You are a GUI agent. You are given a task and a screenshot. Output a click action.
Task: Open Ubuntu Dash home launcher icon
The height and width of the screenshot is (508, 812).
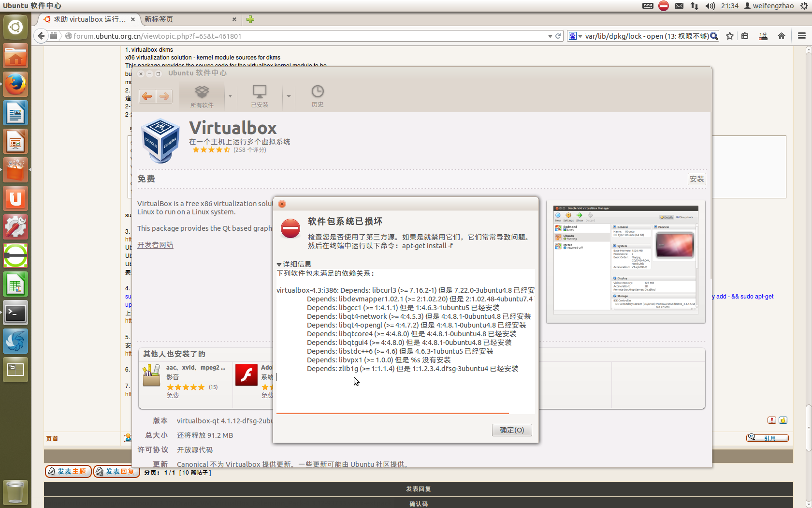point(15,27)
